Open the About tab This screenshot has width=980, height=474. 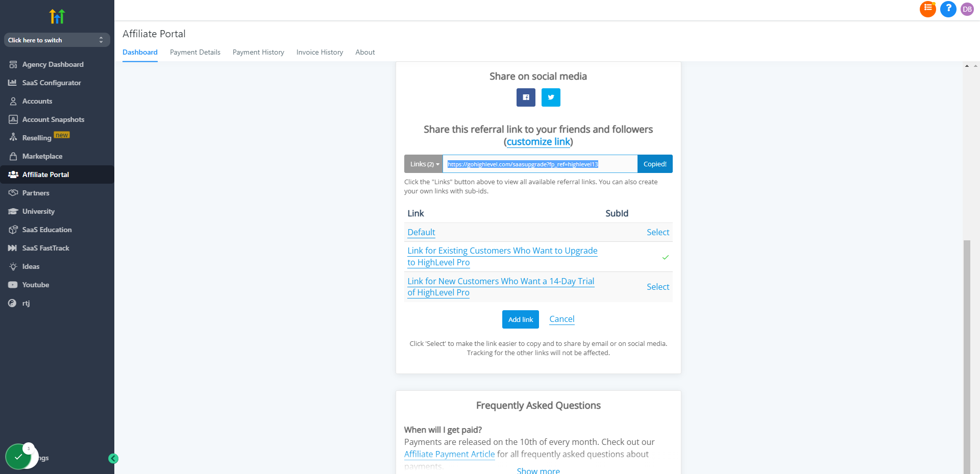pyautogui.click(x=365, y=52)
